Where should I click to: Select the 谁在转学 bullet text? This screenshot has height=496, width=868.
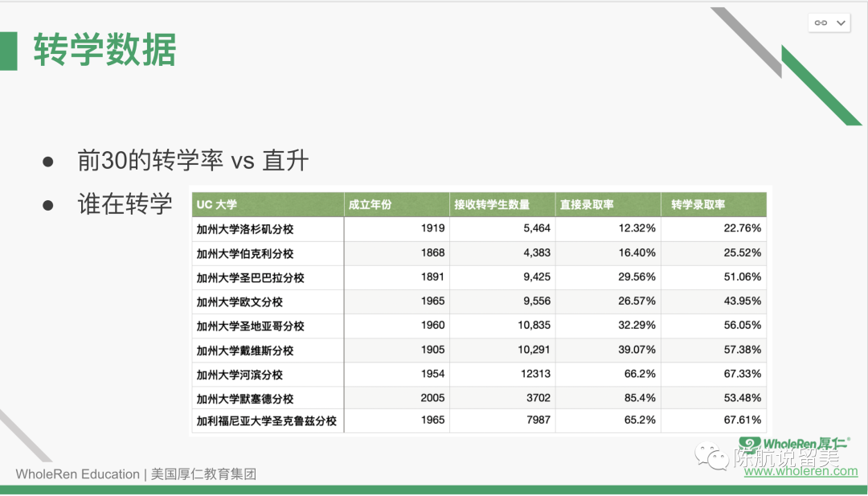(x=125, y=203)
